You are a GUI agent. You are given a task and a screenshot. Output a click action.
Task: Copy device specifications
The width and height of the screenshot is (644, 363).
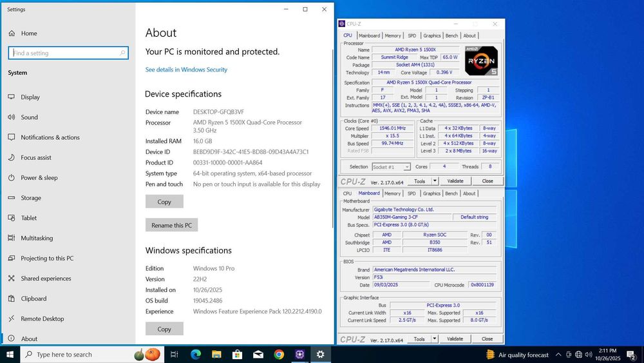[164, 202]
